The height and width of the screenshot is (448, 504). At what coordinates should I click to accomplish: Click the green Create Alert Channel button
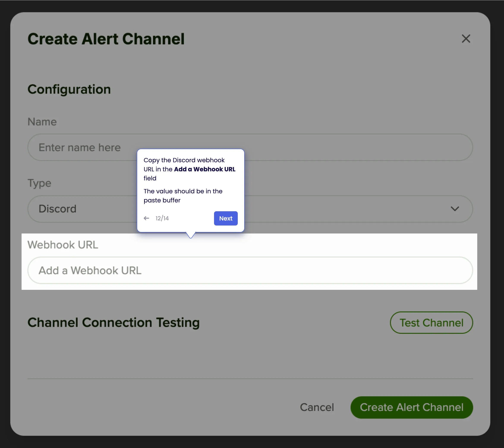[x=411, y=407]
